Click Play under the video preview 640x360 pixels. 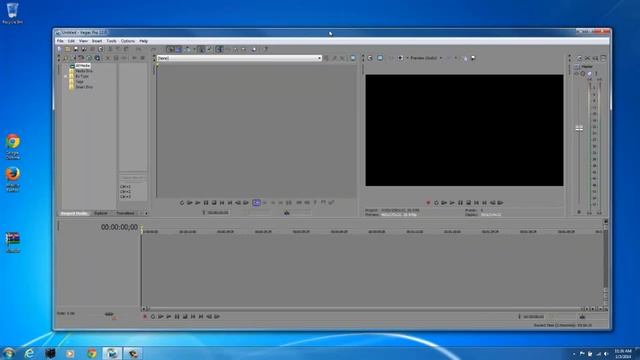[x=452, y=203]
